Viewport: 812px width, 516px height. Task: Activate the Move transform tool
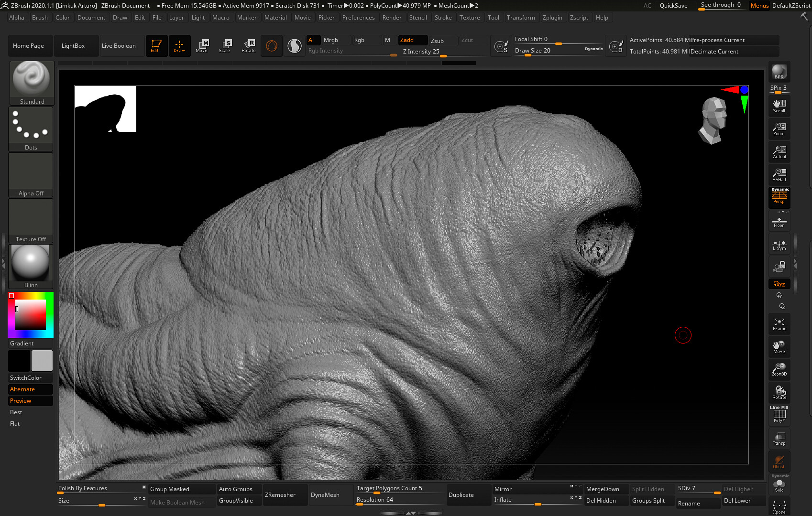[202, 46]
